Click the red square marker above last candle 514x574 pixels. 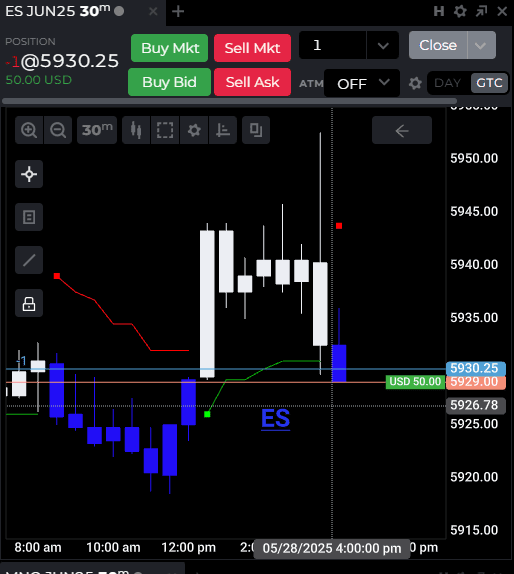[x=339, y=226]
